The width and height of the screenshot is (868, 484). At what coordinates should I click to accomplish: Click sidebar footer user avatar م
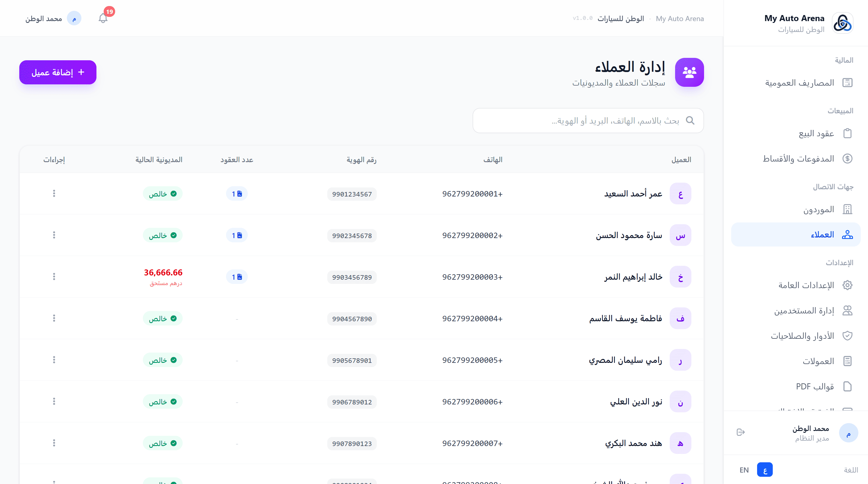[848, 433]
